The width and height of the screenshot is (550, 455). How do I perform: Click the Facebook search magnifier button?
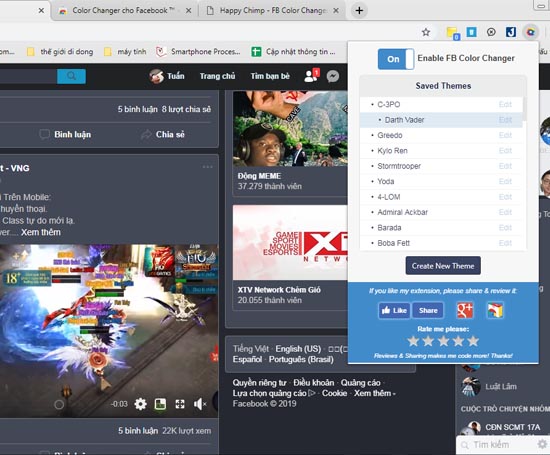71,76
